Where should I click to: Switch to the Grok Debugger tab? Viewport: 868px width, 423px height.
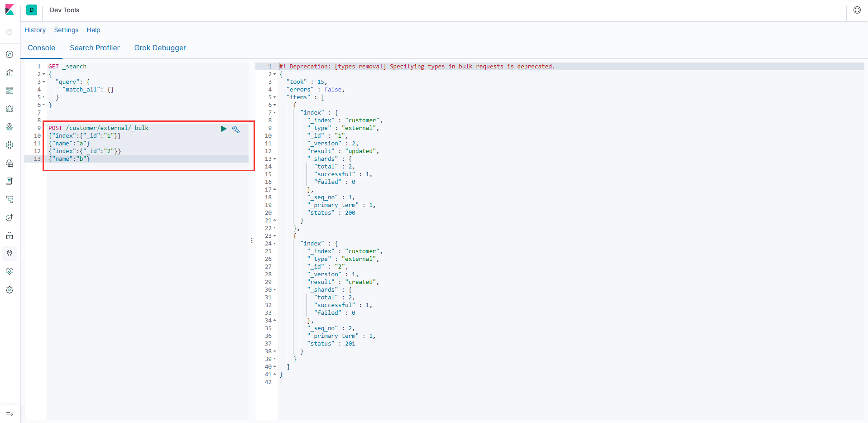(x=160, y=48)
